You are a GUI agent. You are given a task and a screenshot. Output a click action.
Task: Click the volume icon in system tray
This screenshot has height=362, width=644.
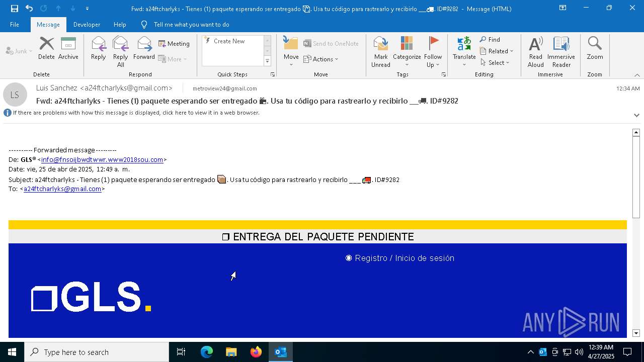[579, 352]
